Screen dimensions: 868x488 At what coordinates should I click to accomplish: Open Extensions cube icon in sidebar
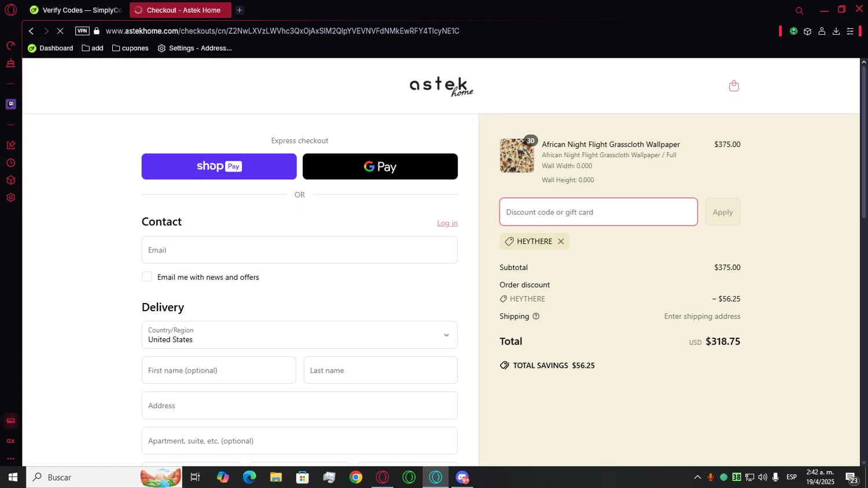10,180
